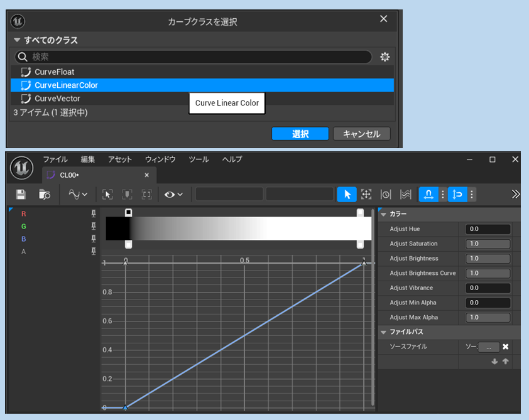Screen dimensions: 529x420
Task: Select the arrow selection tool
Action: [x=347, y=195]
